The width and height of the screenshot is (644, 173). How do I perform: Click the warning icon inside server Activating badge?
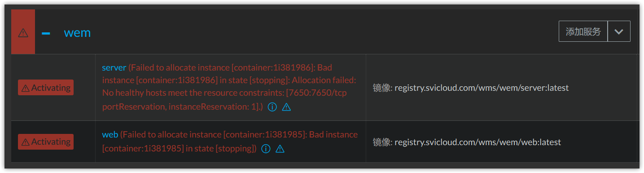[26, 88]
